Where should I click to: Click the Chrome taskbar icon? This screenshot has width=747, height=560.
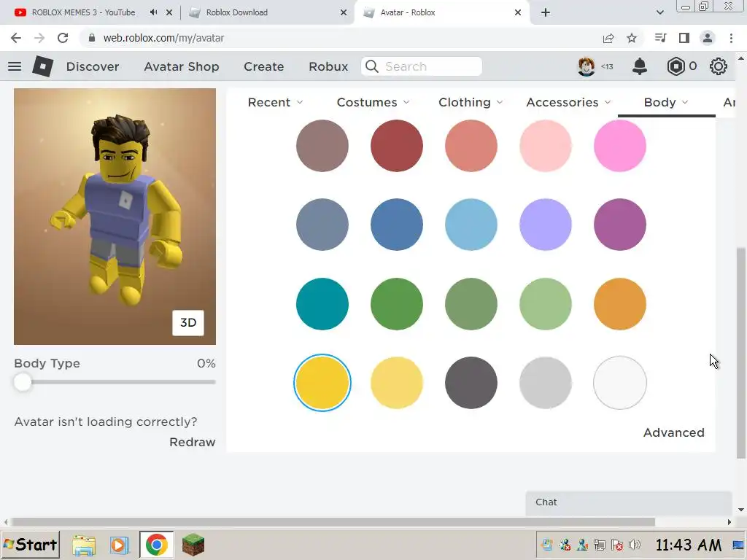point(156,545)
